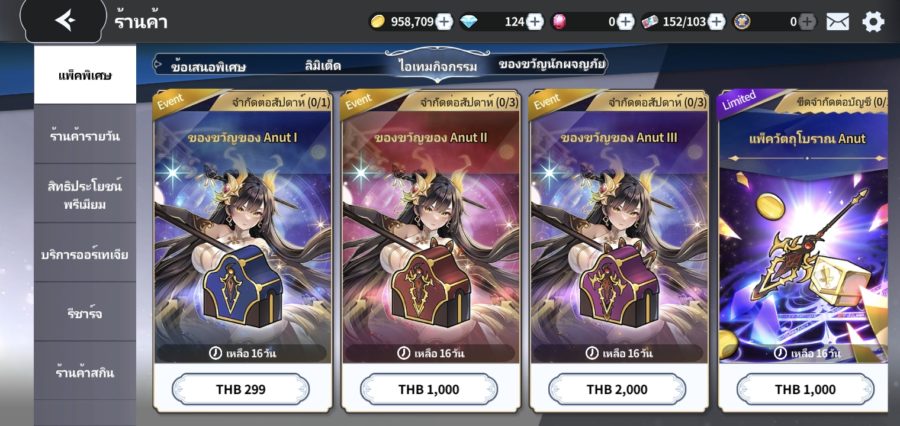Tap the back arrow icon

[x=65, y=21]
